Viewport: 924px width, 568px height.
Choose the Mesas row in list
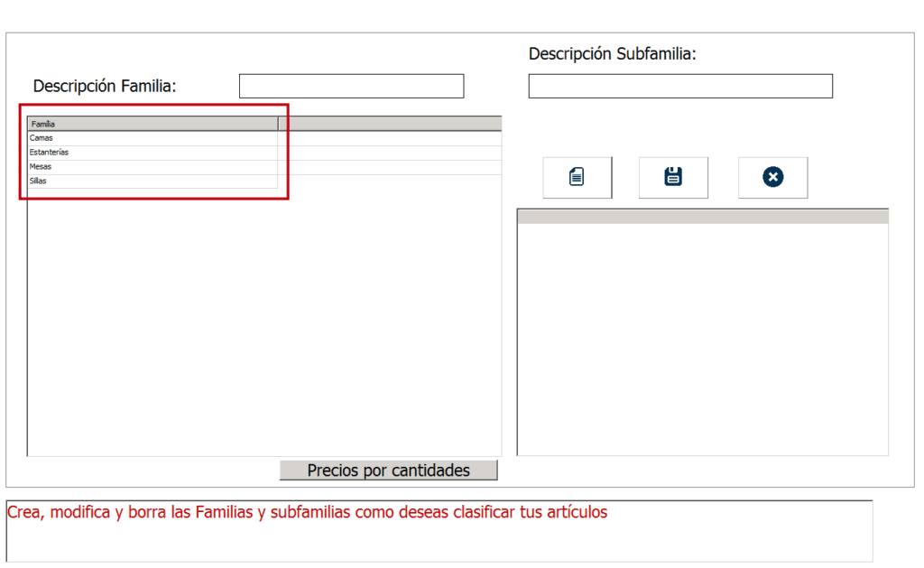[152, 167]
